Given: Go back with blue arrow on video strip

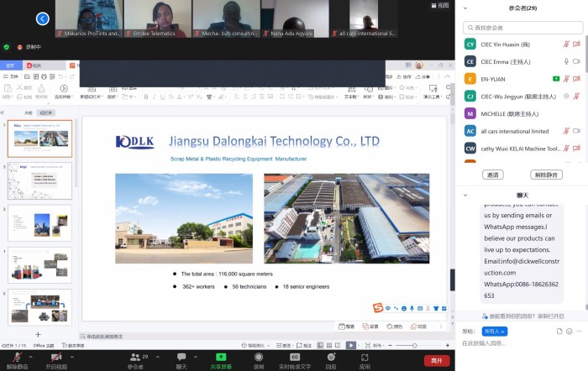Looking at the screenshot, I should pos(42,18).
